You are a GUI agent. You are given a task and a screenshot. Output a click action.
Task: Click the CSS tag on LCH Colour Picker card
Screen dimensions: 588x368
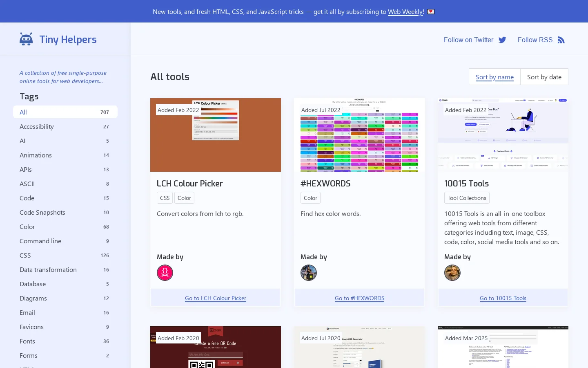tap(165, 198)
